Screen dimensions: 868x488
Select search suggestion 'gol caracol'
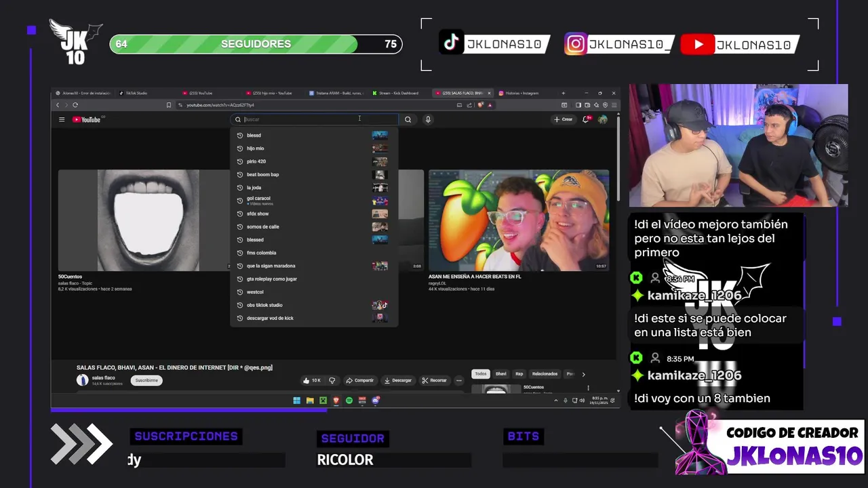tap(313, 201)
